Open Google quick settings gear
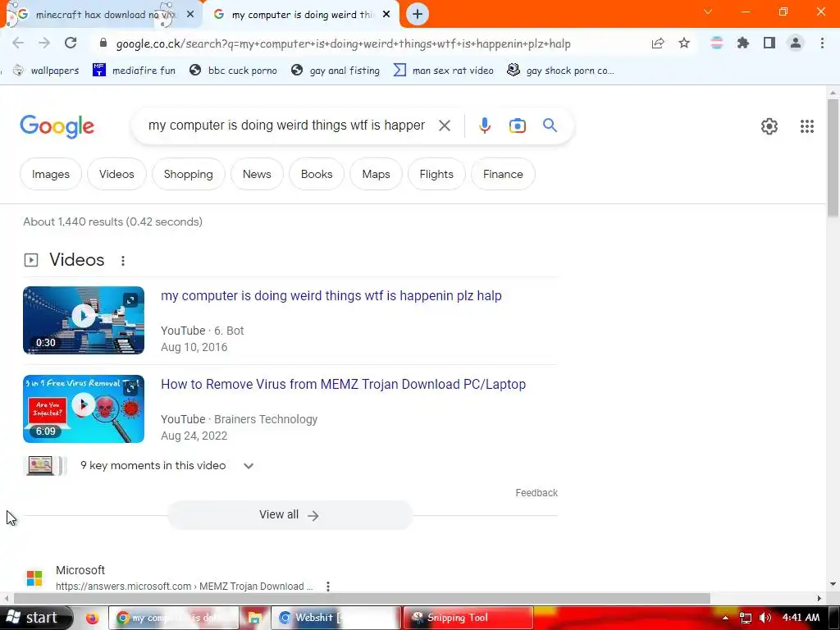Image resolution: width=840 pixels, height=630 pixels. [769, 126]
